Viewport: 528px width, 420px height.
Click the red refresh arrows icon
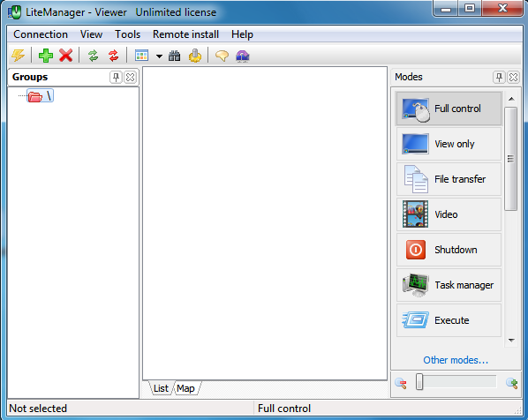point(114,56)
